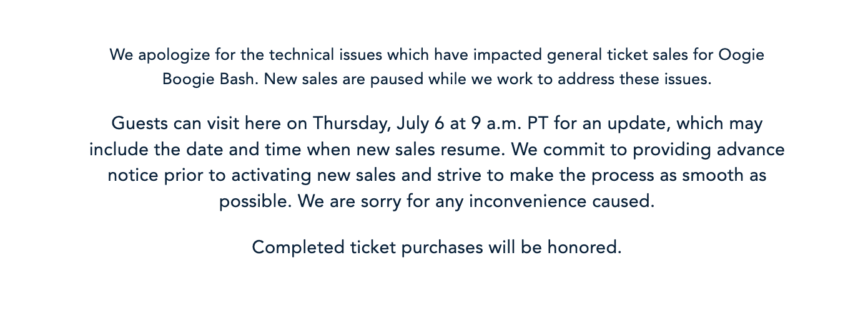868x313 pixels.
Task: Click the word "possible" starting the fourth line
Action: [x=255, y=202]
